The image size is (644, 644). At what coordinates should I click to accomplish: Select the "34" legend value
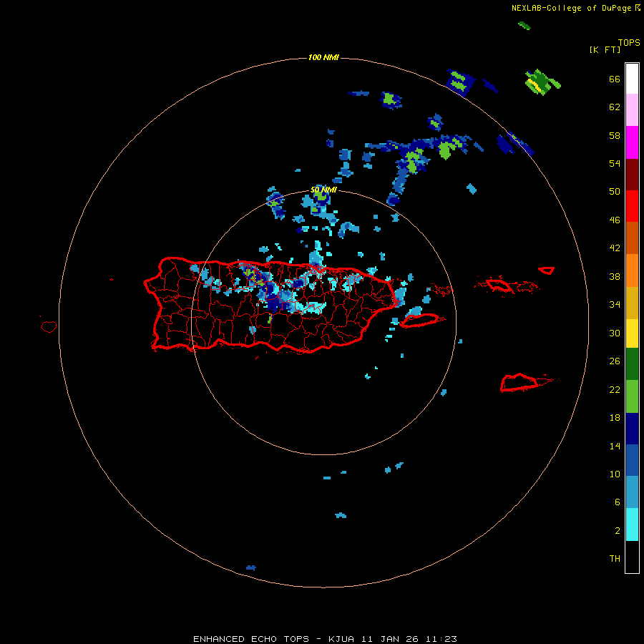click(615, 305)
